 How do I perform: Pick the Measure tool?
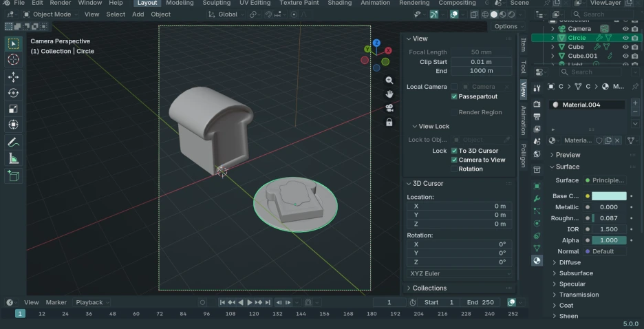coord(14,159)
